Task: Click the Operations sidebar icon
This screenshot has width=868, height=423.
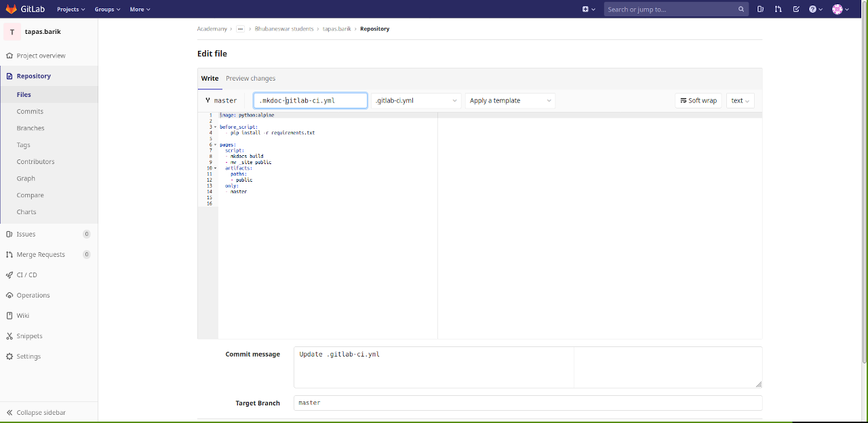Action: 9,295
